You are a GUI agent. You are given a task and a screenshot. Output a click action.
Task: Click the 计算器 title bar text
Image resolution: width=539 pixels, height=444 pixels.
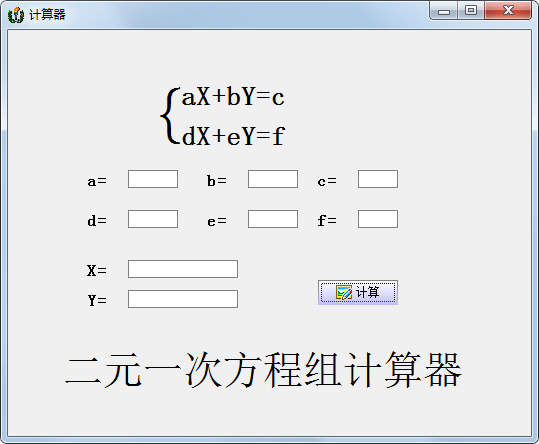pos(47,15)
